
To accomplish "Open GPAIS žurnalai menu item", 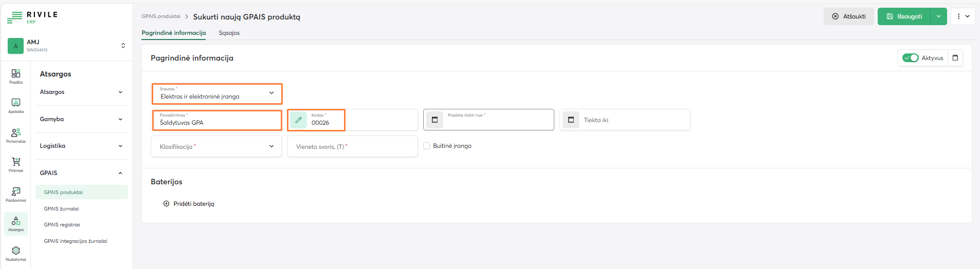I will coord(61,209).
